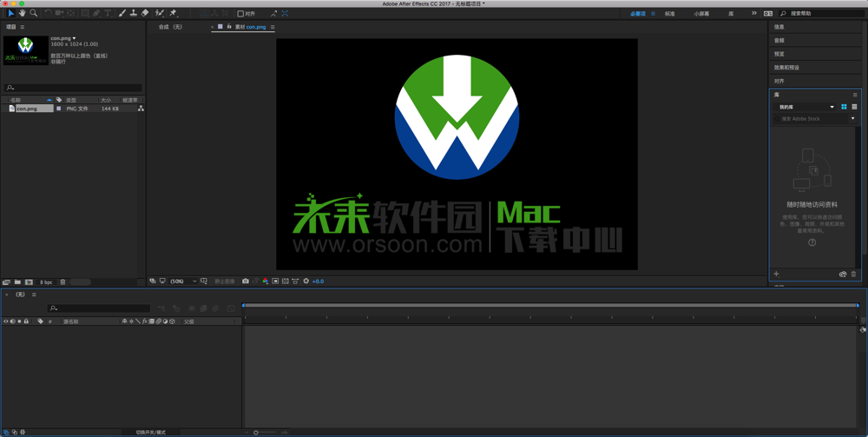The height and width of the screenshot is (437, 868).
Task: Select the Brush tool
Action: click(x=122, y=13)
